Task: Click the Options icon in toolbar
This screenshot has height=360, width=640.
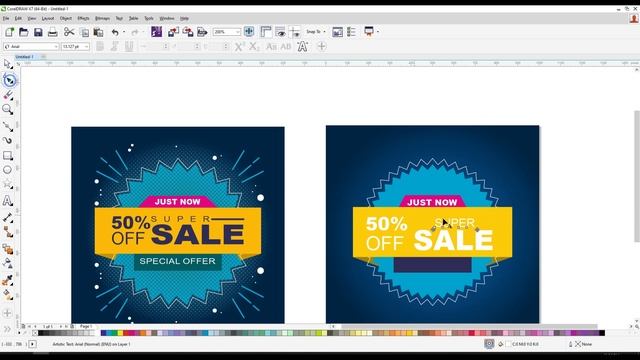Action: [351, 31]
